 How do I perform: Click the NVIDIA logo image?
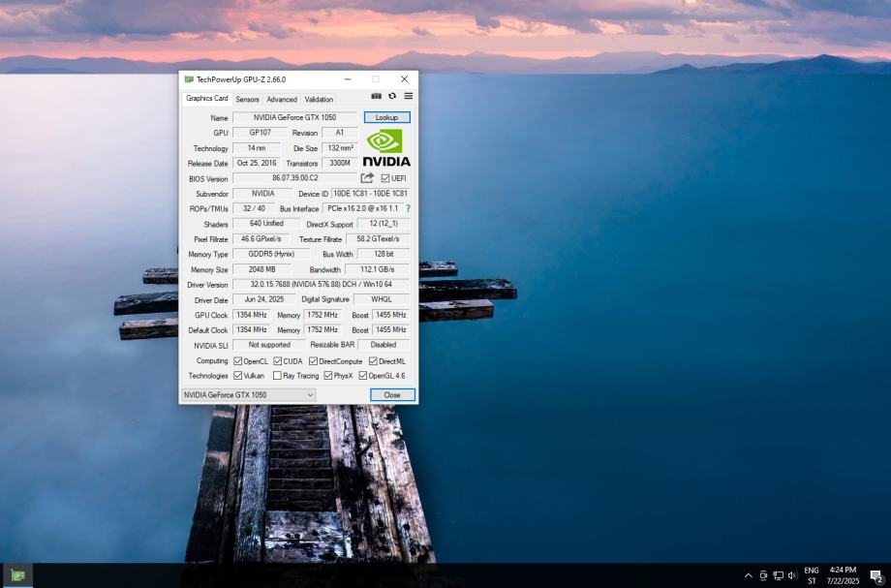(386, 147)
